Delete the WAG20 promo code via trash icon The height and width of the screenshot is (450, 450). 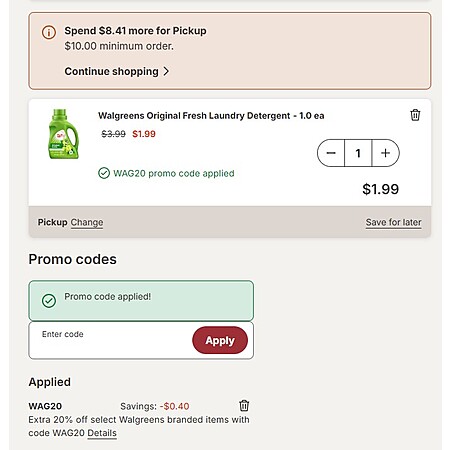(244, 406)
